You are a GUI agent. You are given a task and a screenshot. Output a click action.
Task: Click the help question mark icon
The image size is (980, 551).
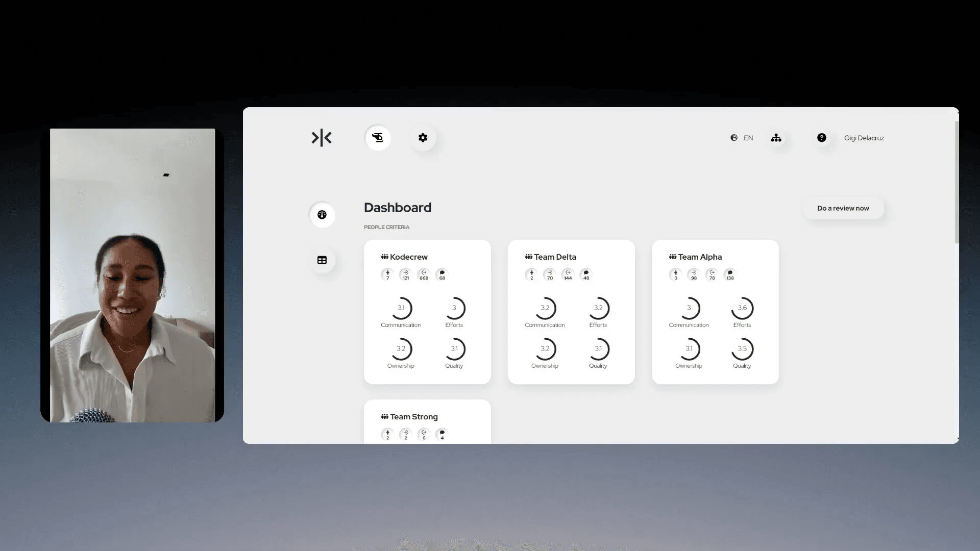tap(822, 138)
